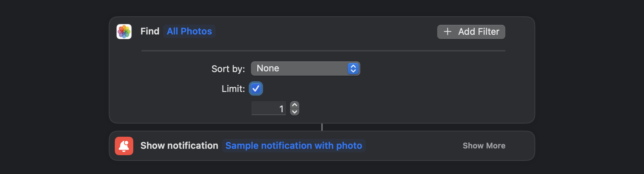
Task: Decrease limit with the stepper down arrow
Action: 295,112
